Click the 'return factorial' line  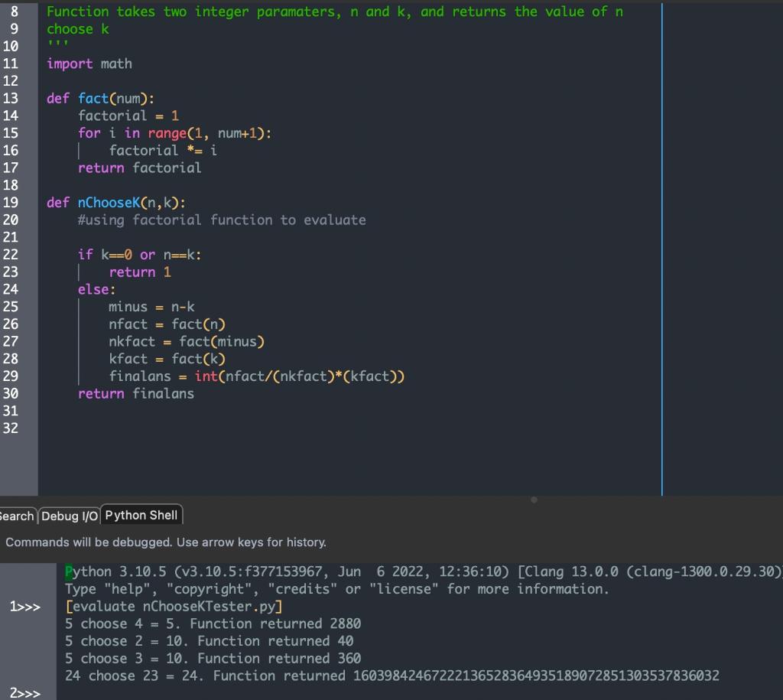pos(140,168)
